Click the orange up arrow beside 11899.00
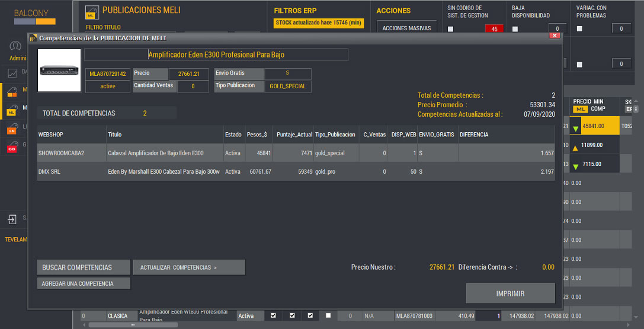 pyautogui.click(x=576, y=146)
